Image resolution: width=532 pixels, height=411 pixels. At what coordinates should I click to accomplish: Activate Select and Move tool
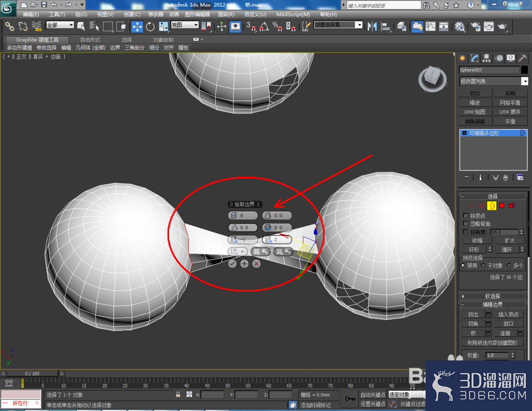[137, 26]
